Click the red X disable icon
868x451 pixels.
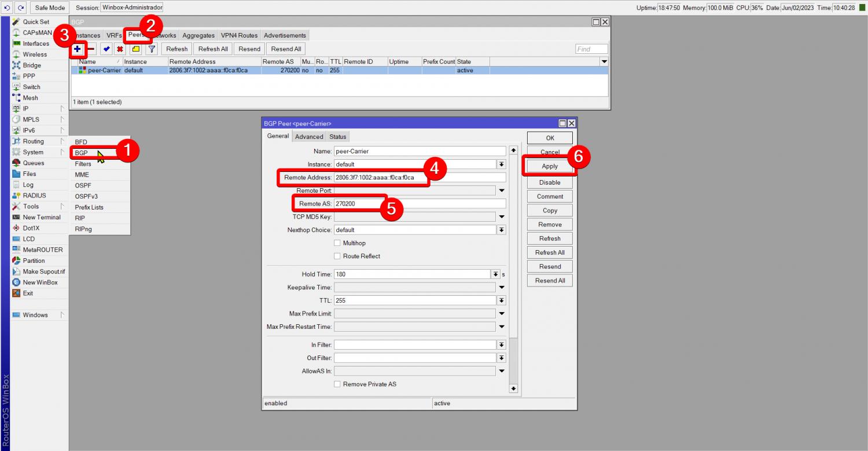[120, 49]
